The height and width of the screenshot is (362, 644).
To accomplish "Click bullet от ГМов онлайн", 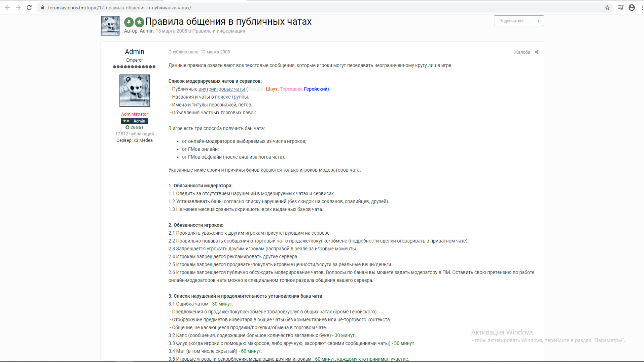I will [200, 149].
